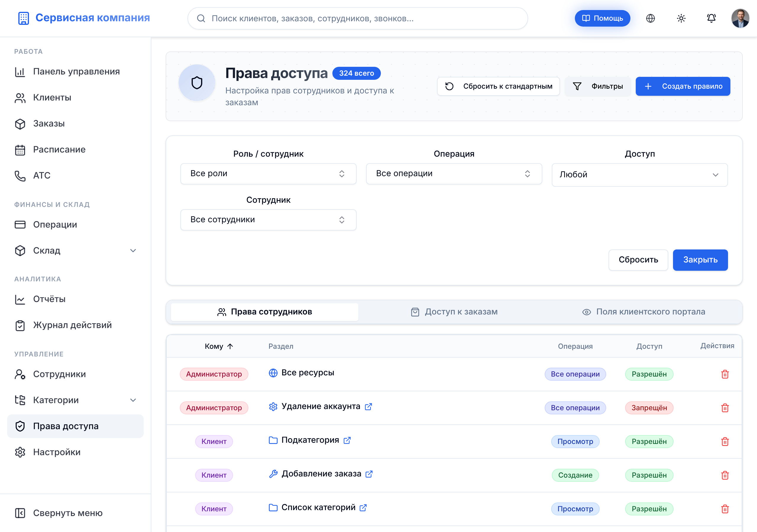Open the Помощь help button
757x532 pixels.
click(x=602, y=18)
